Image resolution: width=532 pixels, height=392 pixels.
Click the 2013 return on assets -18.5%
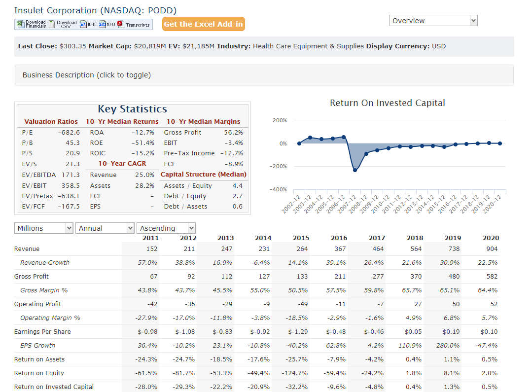click(221, 359)
